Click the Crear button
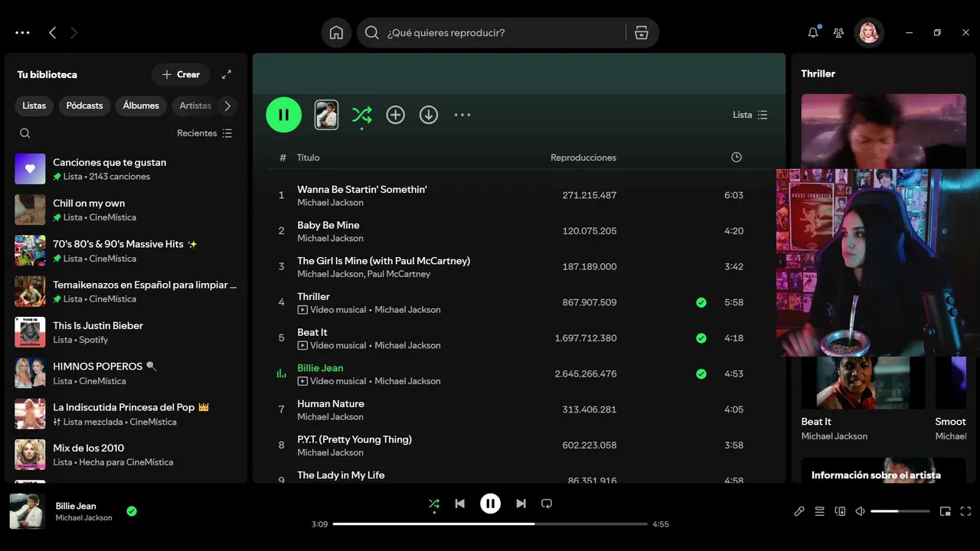The width and height of the screenshot is (980, 551). point(181,74)
